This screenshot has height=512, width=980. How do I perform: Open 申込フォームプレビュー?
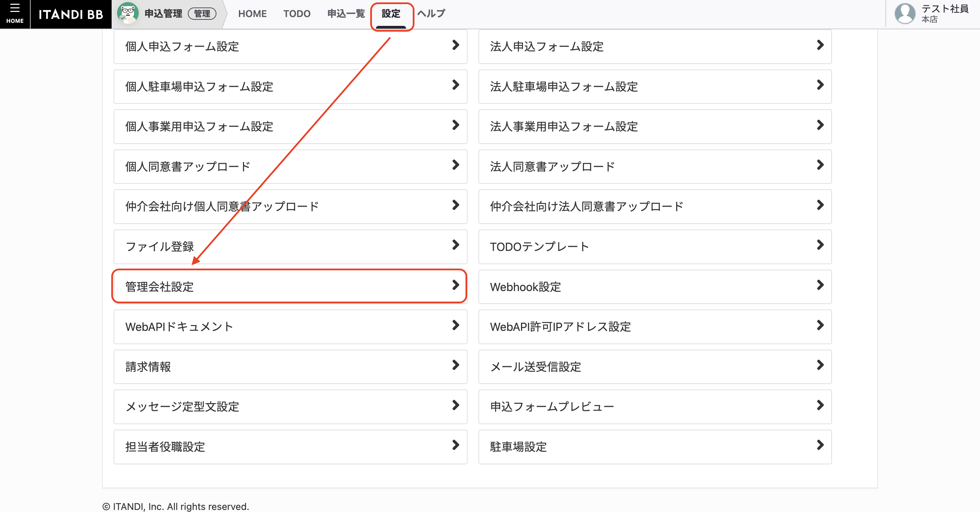pyautogui.click(x=655, y=406)
